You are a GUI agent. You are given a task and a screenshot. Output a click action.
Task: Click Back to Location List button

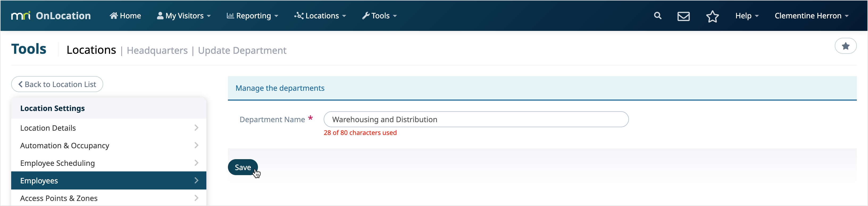57,84
